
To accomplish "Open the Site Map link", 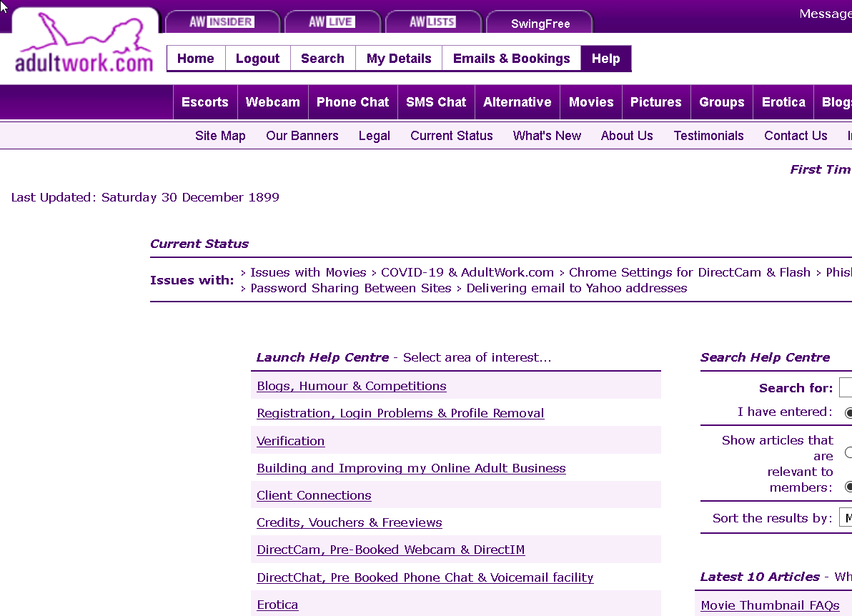I will (220, 136).
